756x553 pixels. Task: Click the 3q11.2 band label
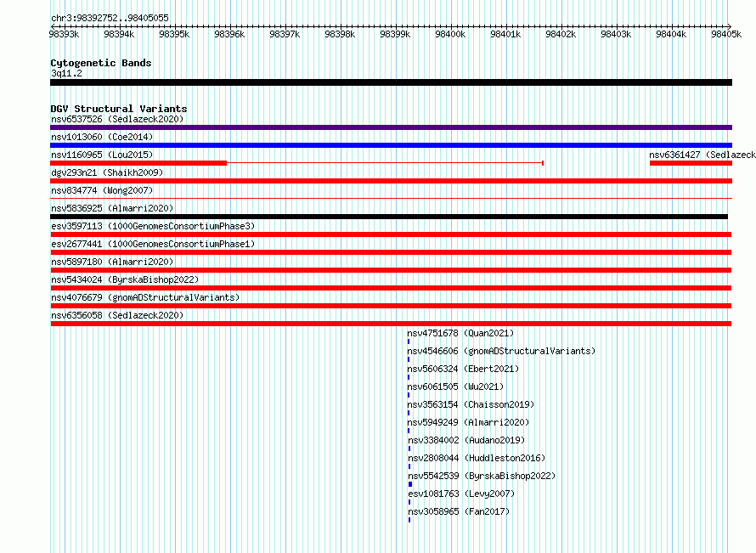pyautogui.click(x=66, y=73)
